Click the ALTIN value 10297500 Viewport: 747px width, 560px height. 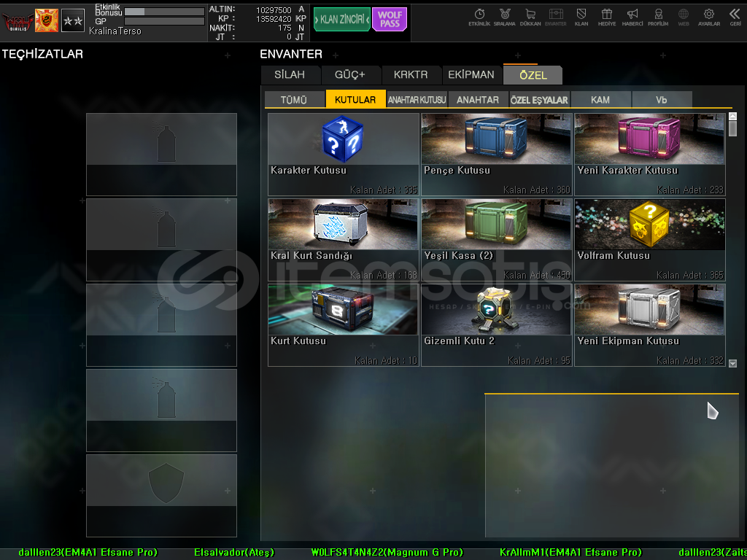pos(274,10)
